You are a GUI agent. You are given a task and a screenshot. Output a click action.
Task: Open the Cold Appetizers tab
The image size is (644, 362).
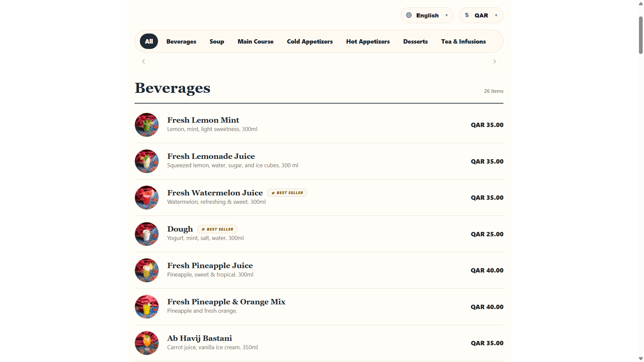point(310,42)
